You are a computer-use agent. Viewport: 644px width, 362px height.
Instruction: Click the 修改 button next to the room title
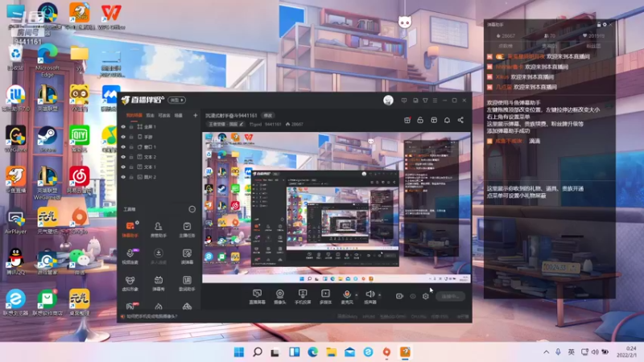(x=268, y=116)
